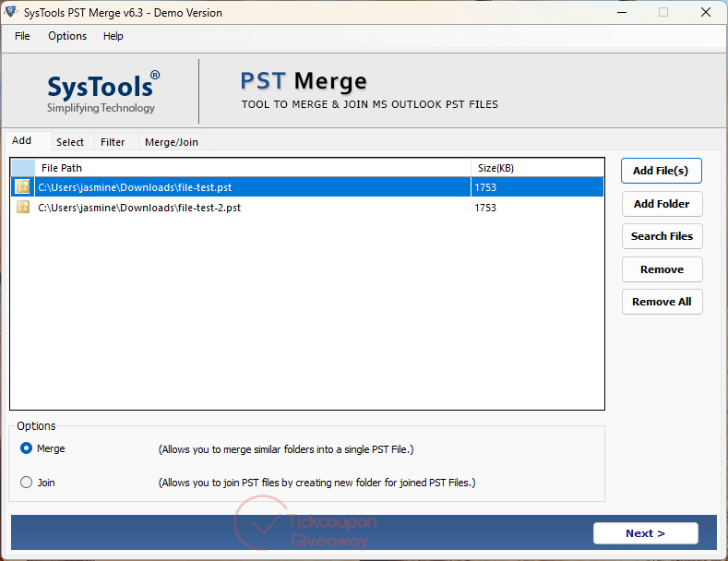The image size is (728, 561).
Task: Click the Remove button
Action: click(662, 269)
